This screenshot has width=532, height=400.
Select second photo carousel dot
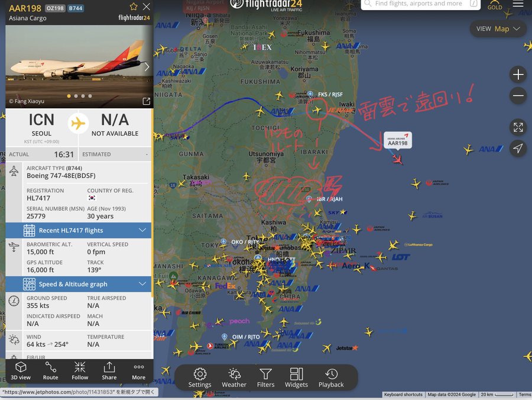[76, 96]
